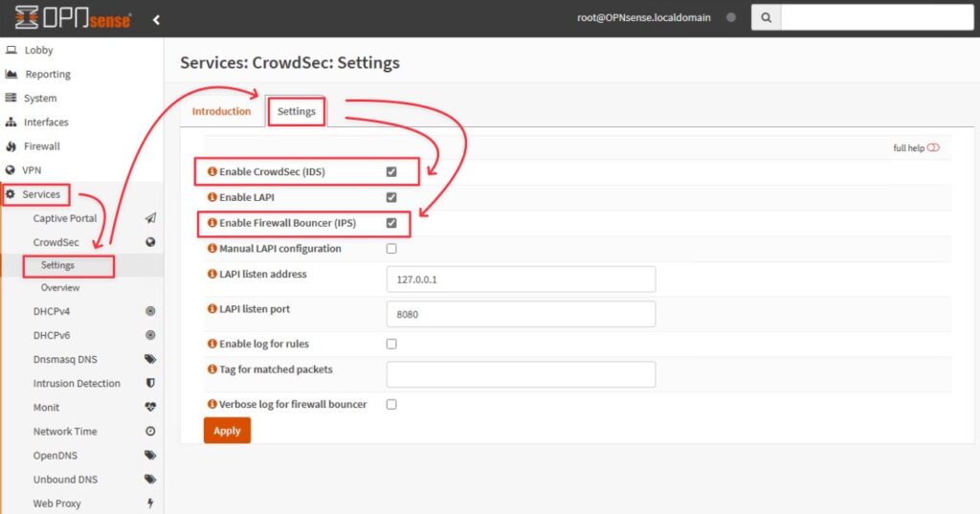Image resolution: width=980 pixels, height=514 pixels.
Task: Click the LAPI listen port field
Action: click(x=521, y=314)
